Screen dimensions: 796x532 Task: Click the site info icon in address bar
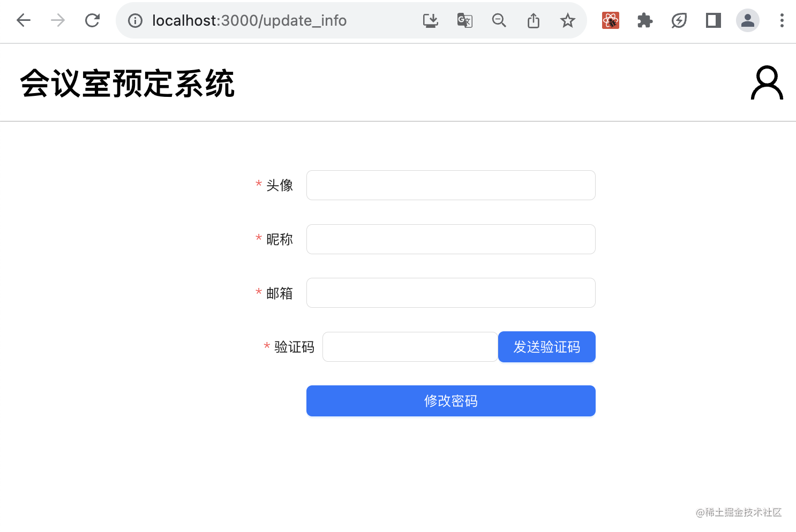135,20
